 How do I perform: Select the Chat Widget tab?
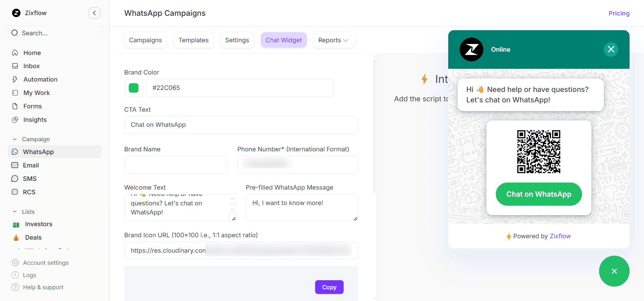point(284,40)
